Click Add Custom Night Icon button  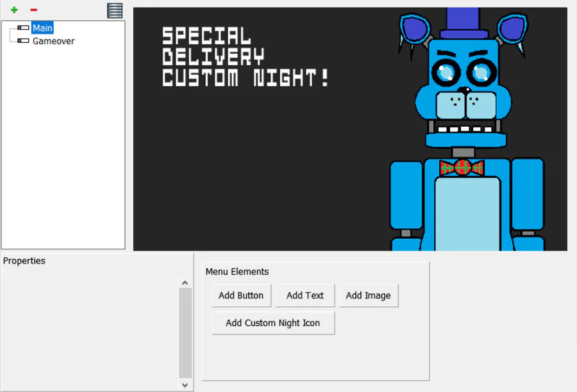(x=273, y=323)
